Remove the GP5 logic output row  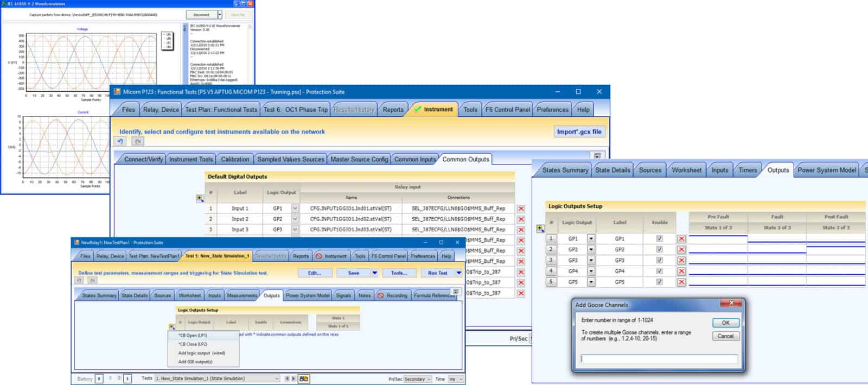pos(681,282)
